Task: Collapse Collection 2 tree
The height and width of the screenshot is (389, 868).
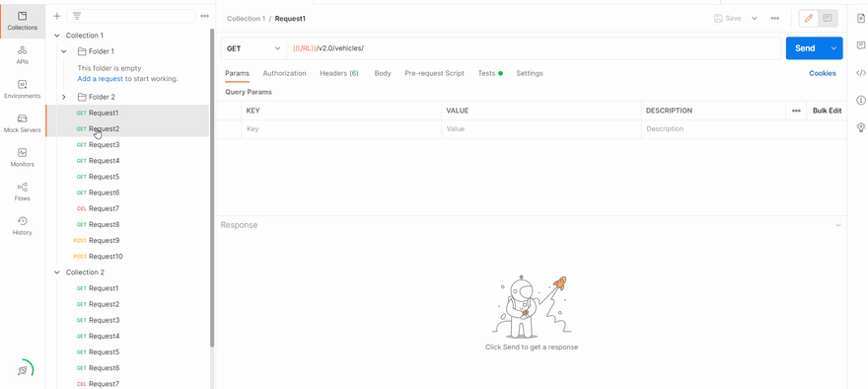Action: point(56,272)
